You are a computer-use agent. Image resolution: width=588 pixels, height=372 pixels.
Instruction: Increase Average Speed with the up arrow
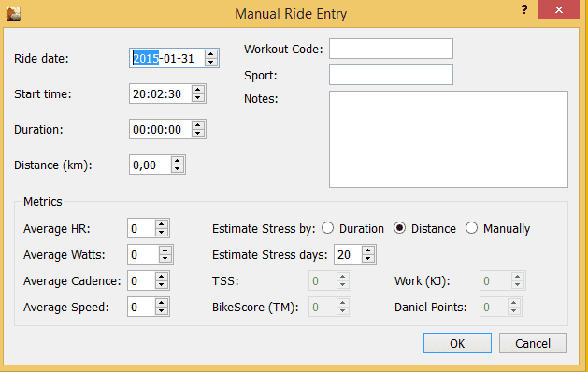(161, 303)
